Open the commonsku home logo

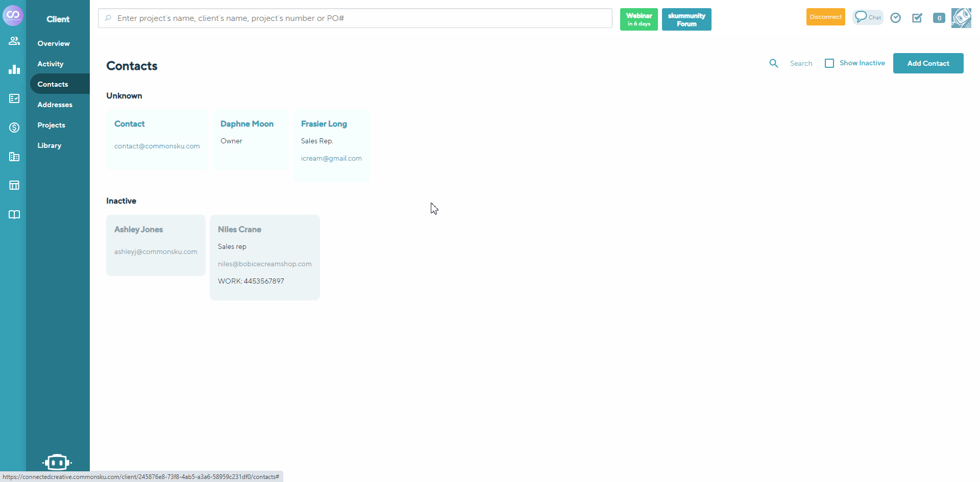click(x=13, y=15)
